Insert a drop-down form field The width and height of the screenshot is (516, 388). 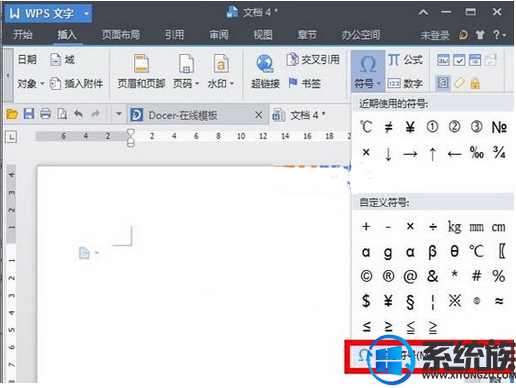point(475,60)
